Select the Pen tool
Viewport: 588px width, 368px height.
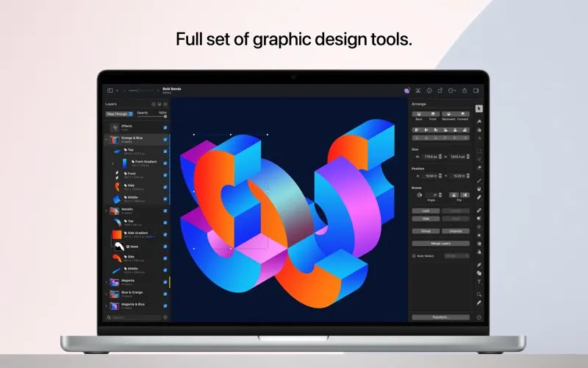[479, 265]
